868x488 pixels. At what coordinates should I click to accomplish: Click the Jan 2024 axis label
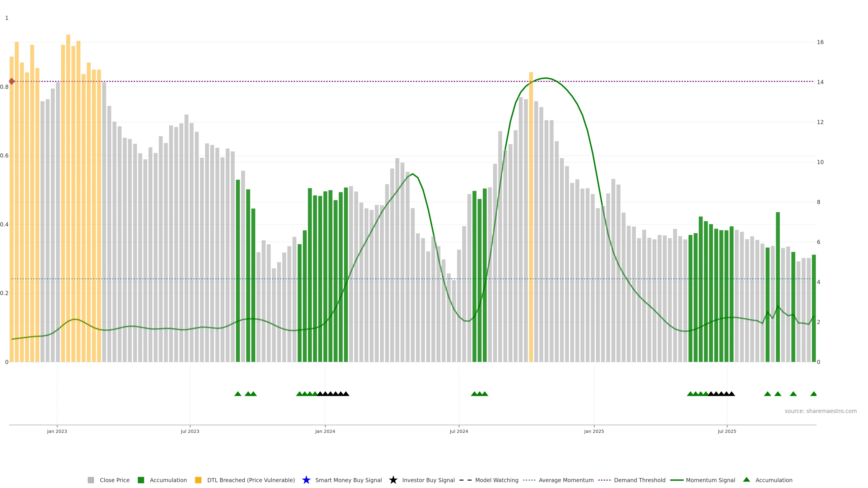click(325, 431)
